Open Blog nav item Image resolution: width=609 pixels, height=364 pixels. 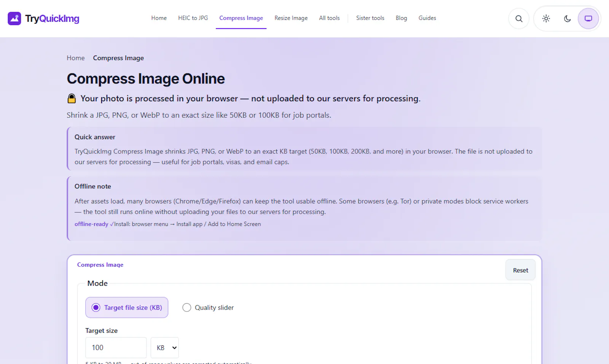point(401,18)
